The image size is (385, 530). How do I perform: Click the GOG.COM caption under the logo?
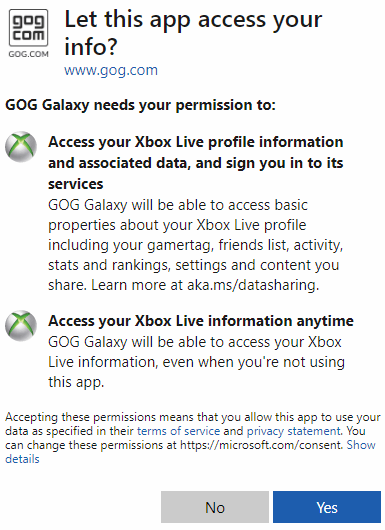(28, 54)
